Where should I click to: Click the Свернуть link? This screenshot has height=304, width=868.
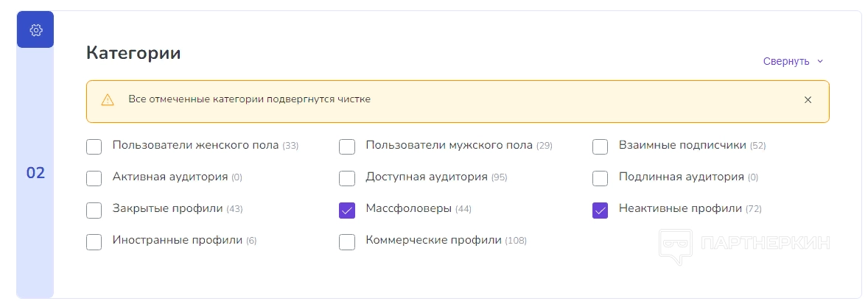point(786,62)
